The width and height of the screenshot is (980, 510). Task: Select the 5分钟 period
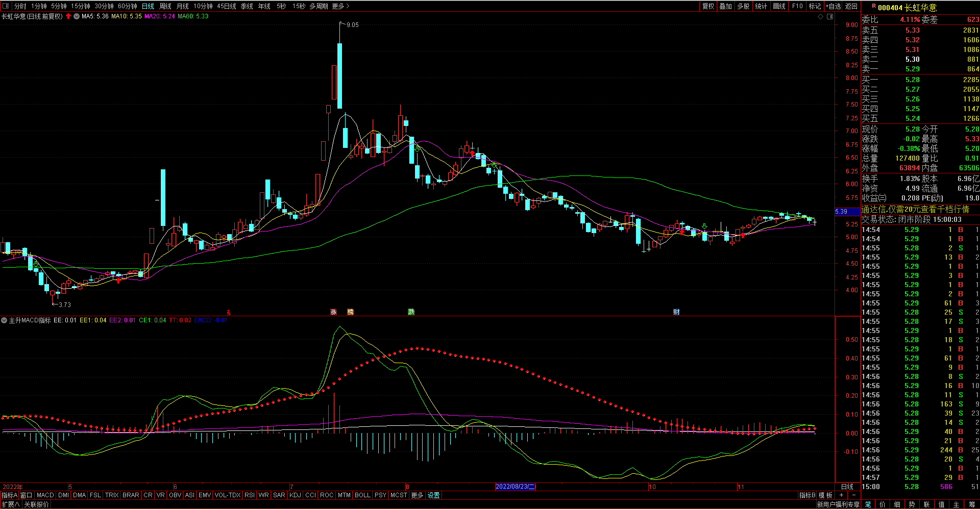(x=59, y=6)
